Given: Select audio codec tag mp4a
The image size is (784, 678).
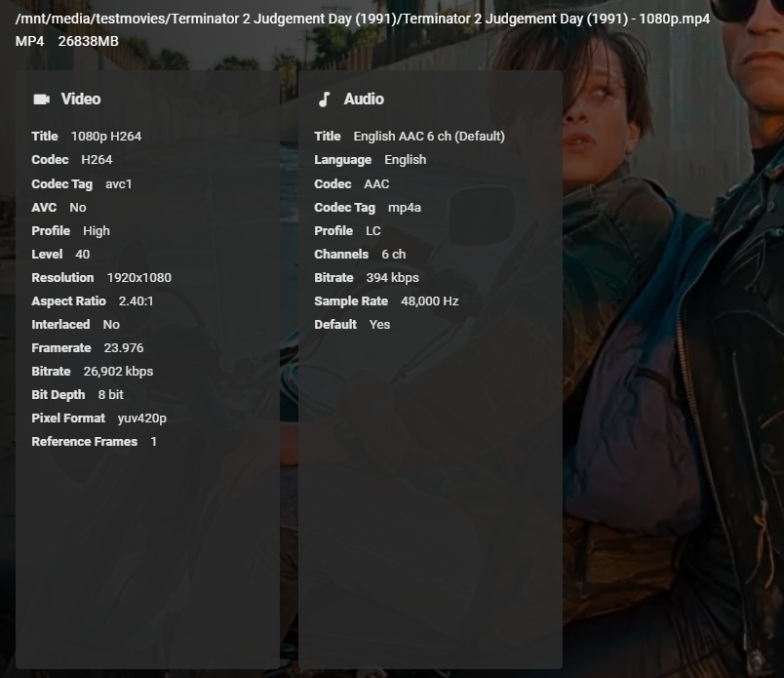Looking at the screenshot, I should (405, 208).
